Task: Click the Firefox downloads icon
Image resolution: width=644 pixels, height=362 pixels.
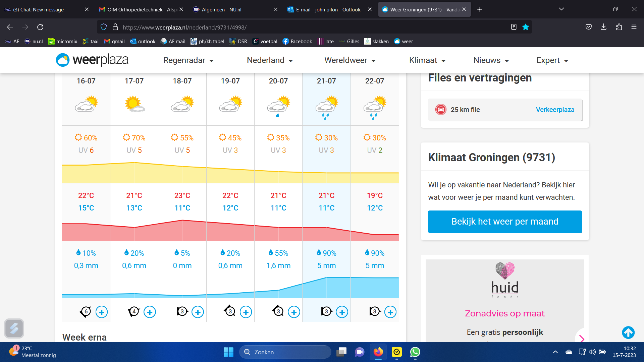Action: 603,27
